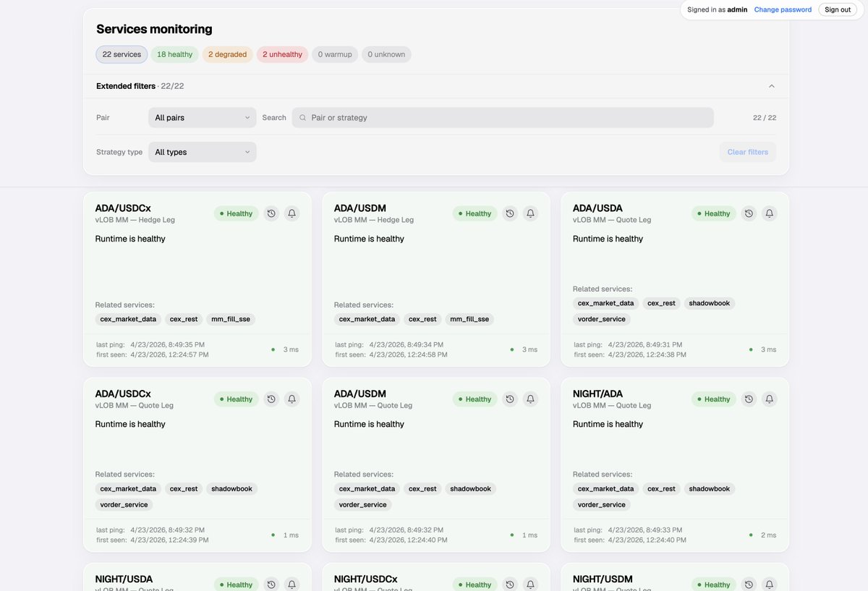Click the Pair or strategy search field
The width and height of the screenshot is (868, 591).
[x=503, y=117]
